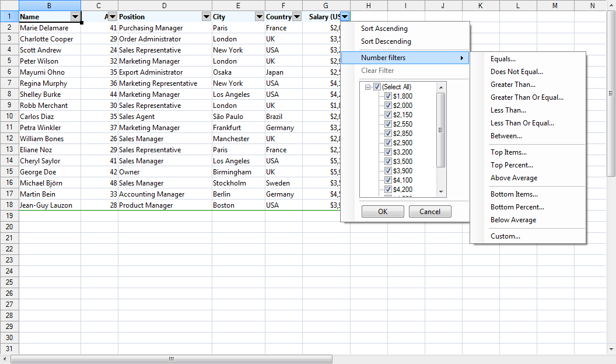Open the Position column filter icon

click(x=206, y=16)
